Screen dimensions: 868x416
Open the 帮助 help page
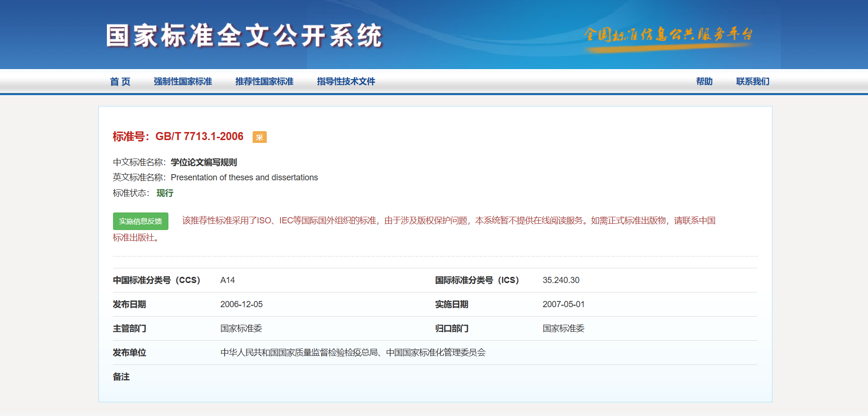[704, 81]
